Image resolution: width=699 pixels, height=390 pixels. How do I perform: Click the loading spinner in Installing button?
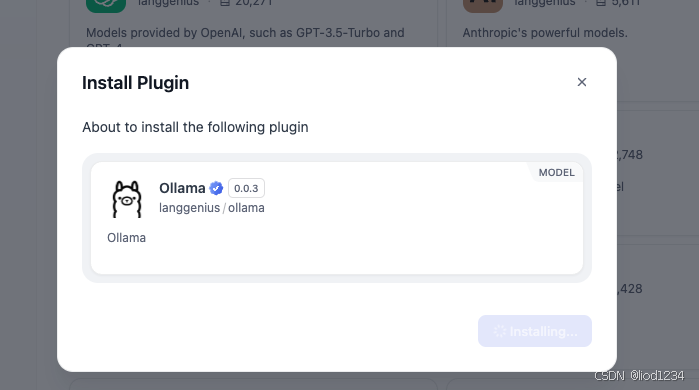pos(500,331)
